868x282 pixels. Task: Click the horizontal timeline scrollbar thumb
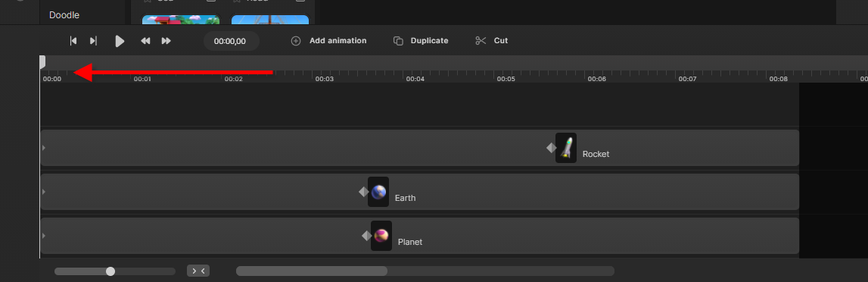[312, 271]
